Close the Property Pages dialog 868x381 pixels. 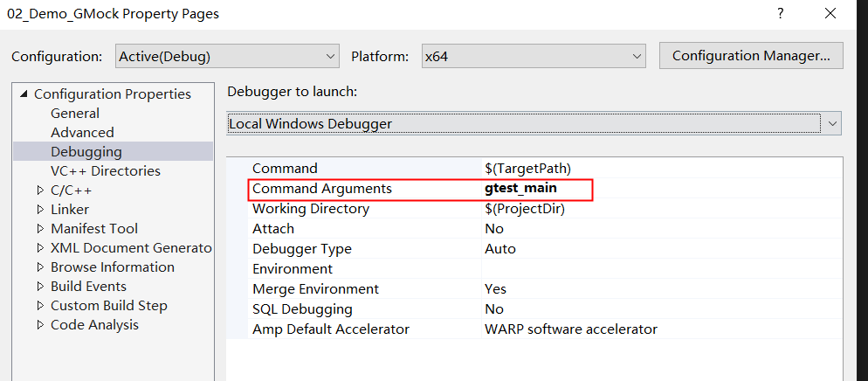(x=830, y=14)
